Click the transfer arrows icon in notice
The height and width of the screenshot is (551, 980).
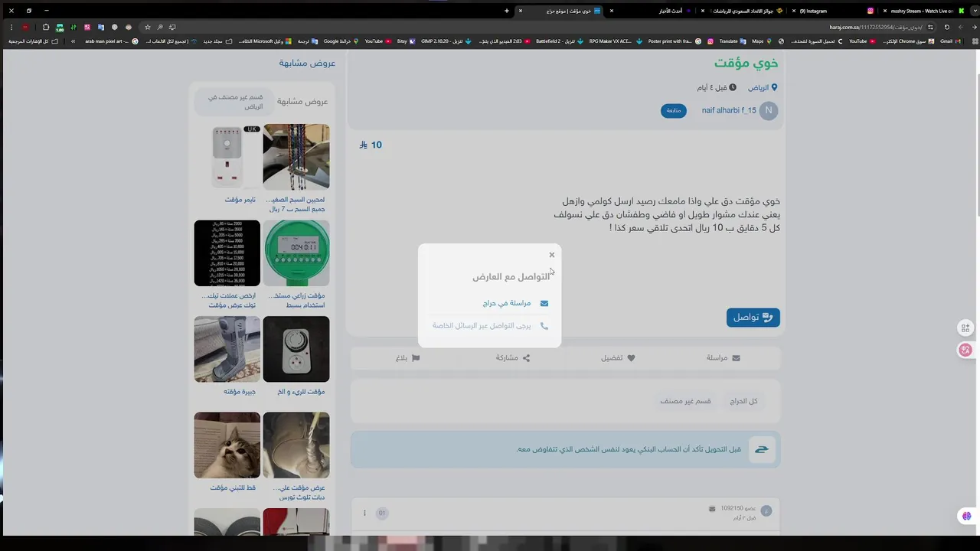762,449
